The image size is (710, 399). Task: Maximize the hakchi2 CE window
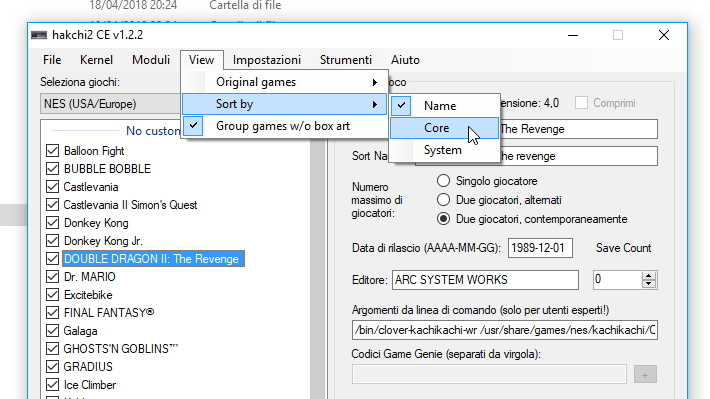tap(618, 35)
